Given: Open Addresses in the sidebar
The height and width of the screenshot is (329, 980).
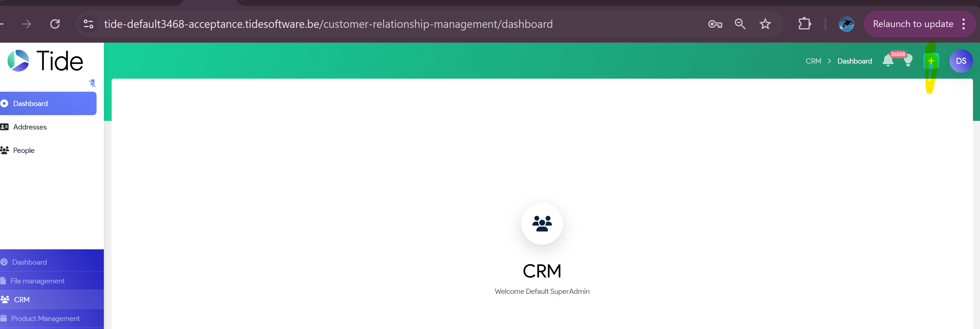Looking at the screenshot, I should point(30,127).
